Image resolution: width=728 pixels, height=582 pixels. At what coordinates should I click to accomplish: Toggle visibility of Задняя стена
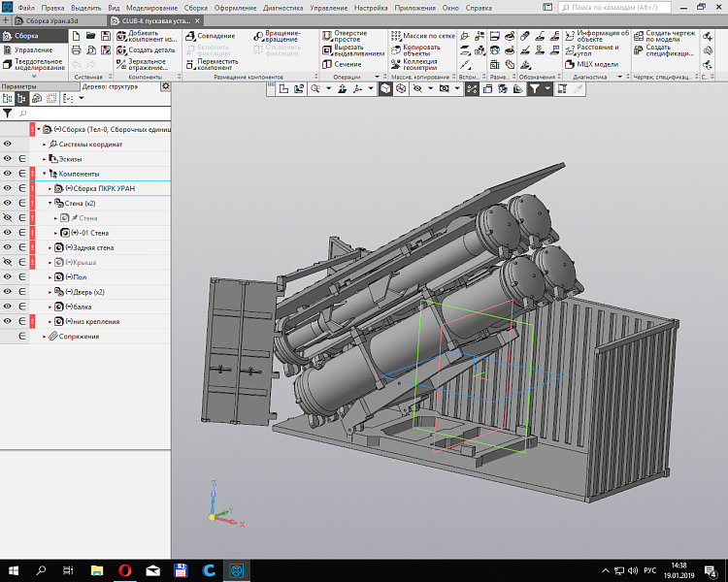8,247
